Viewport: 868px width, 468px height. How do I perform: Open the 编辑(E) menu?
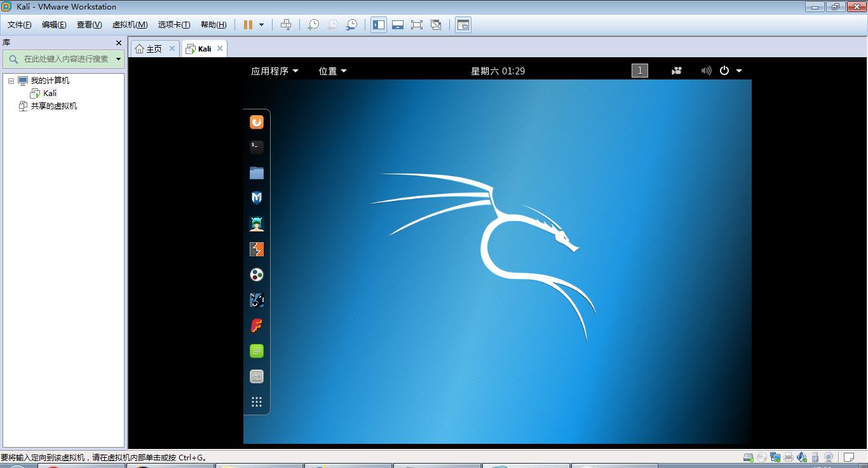[54, 25]
